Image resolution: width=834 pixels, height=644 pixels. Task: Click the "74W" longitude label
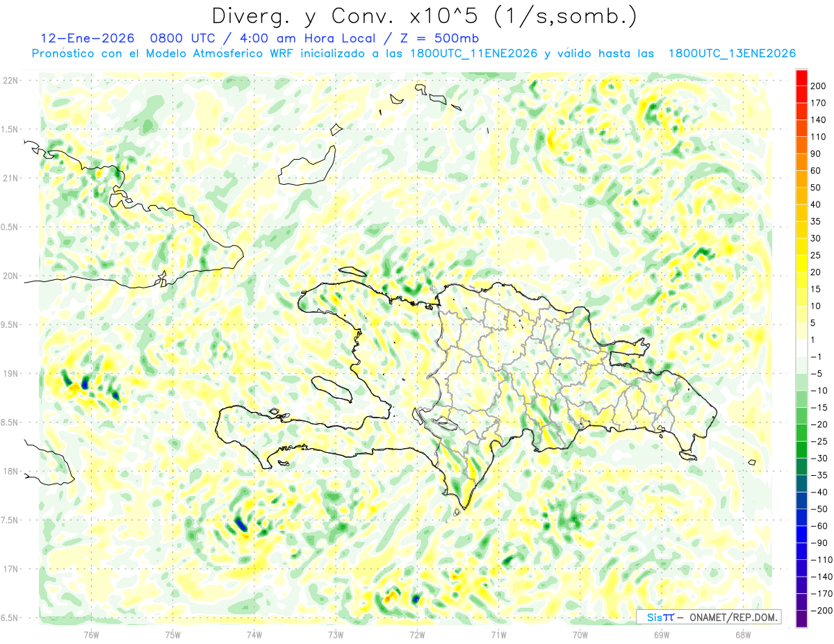254,634
